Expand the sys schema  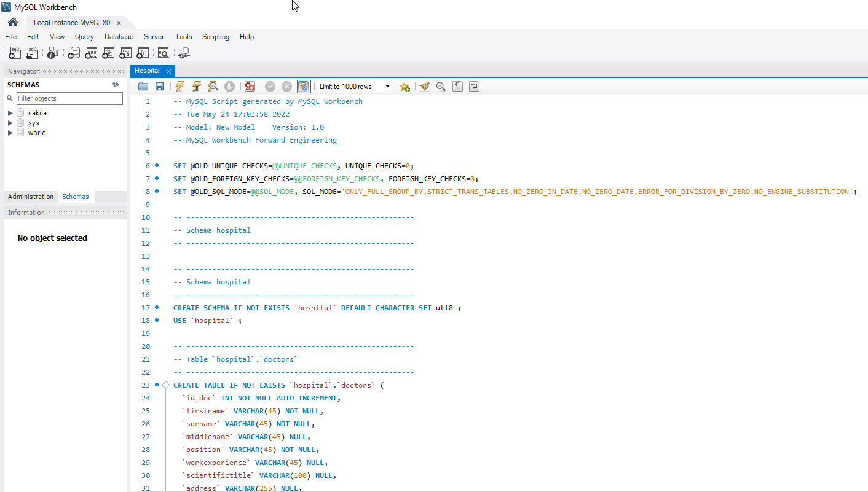pyautogui.click(x=10, y=123)
